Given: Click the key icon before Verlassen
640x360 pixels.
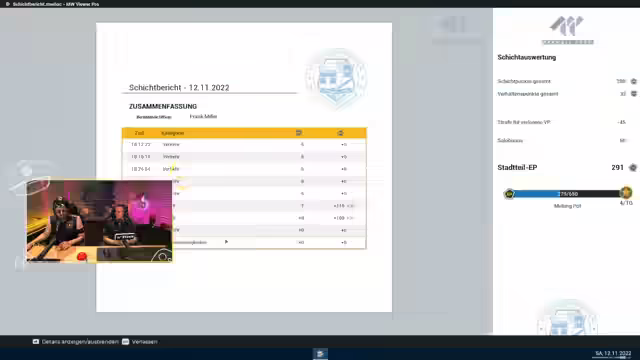Looking at the screenshot, I should tap(125, 342).
